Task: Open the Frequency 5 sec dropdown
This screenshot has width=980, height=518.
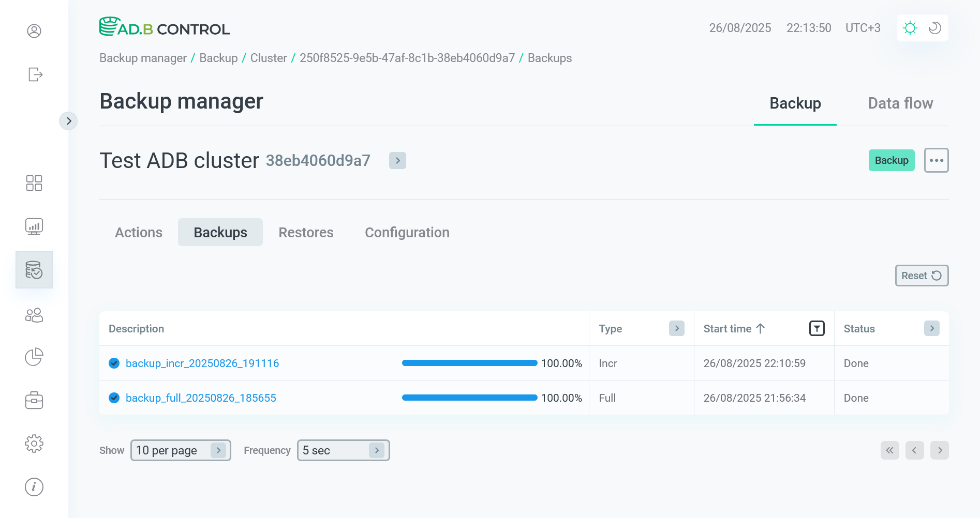Action: (343, 450)
